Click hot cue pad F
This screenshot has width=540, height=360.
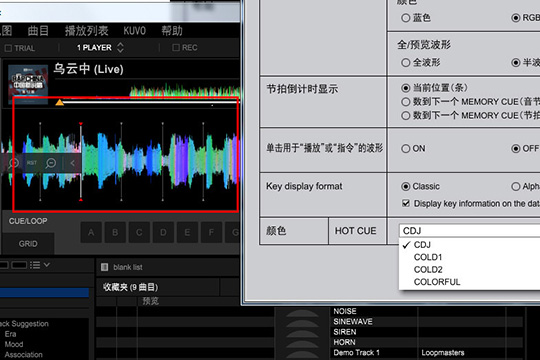click(211, 233)
